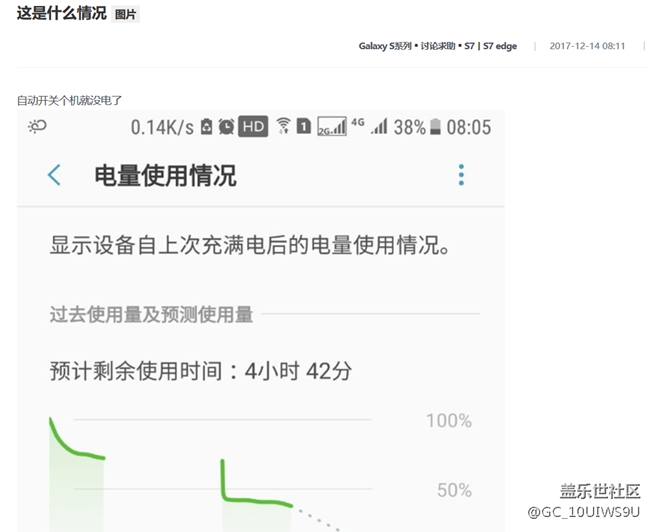Tap the back arrow beside 电量使用情况
Screen dimensions: 650x532
[x=54, y=176]
